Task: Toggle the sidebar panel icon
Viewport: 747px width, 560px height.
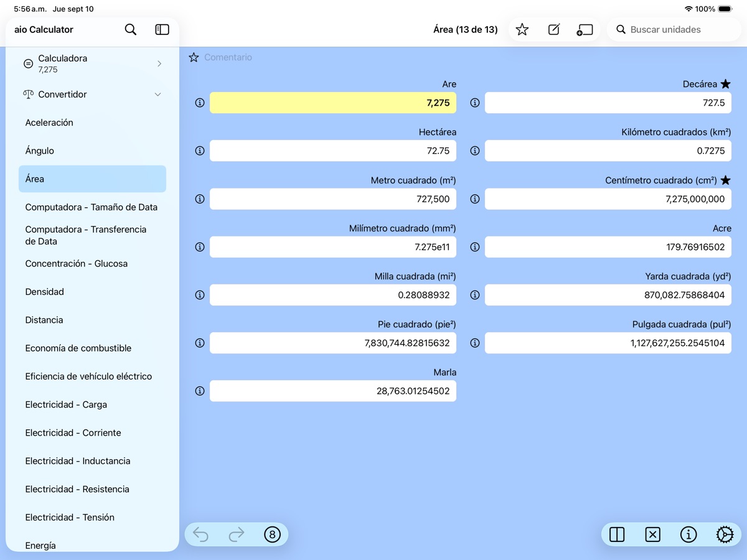Action: pyautogui.click(x=162, y=29)
